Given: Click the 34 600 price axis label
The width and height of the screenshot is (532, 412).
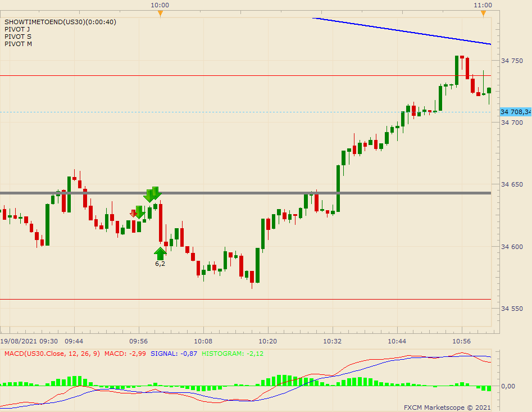Looking at the screenshot, I should [x=512, y=247].
